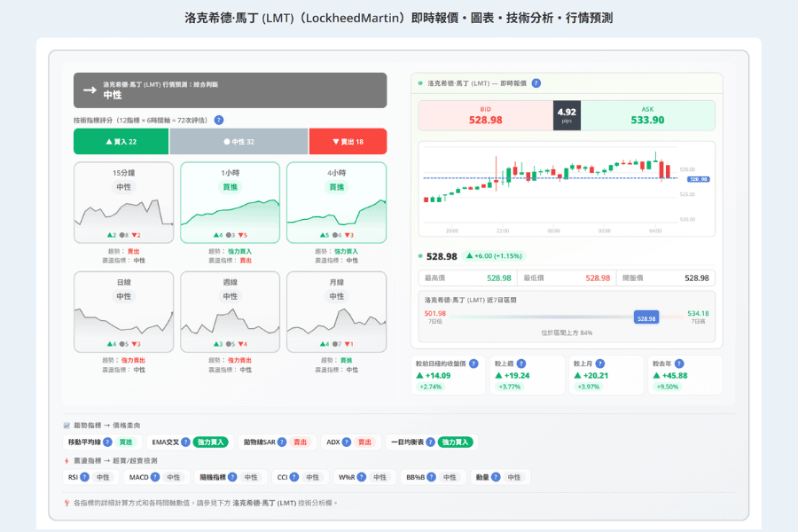The image size is (798, 532).
Task: Click trend indicators chart icon
Action: pos(66,425)
